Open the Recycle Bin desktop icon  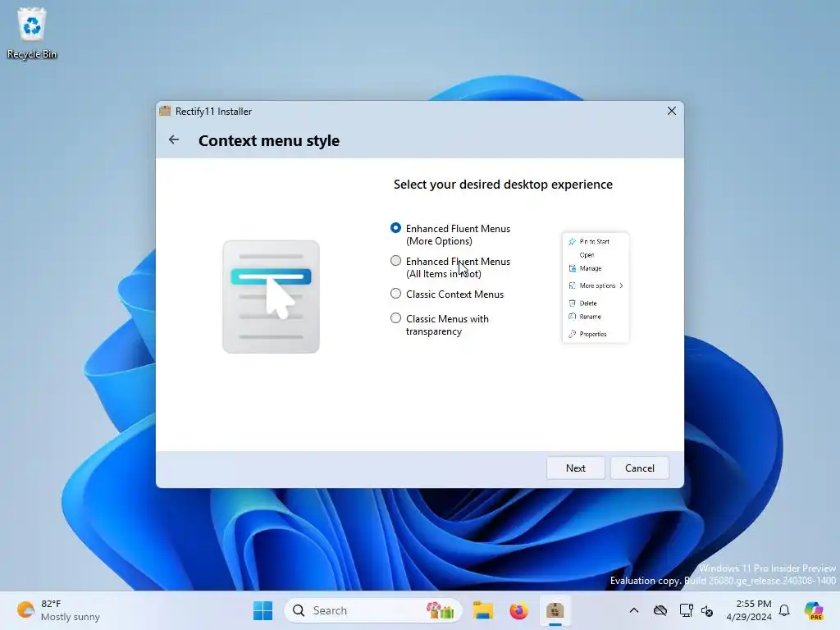pos(32,33)
